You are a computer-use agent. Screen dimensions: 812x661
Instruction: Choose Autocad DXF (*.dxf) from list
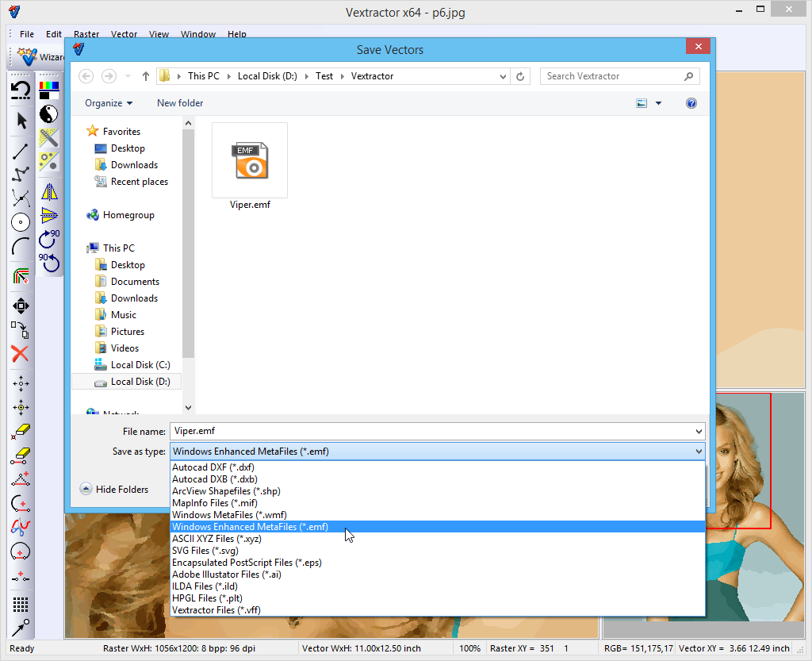213,467
